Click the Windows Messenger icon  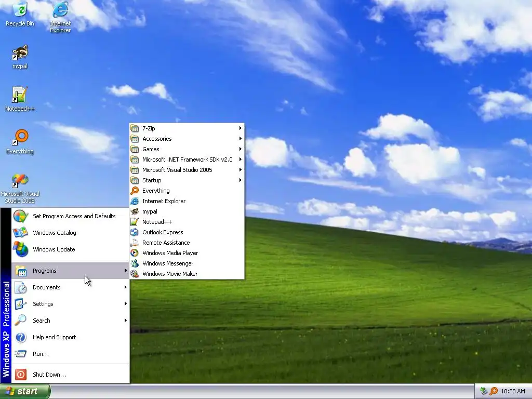click(135, 263)
